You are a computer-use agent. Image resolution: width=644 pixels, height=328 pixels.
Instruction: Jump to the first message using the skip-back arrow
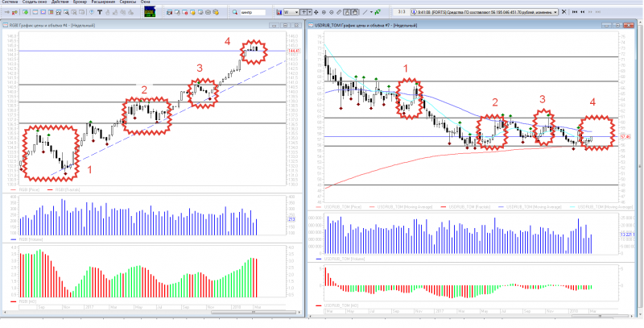575,12
